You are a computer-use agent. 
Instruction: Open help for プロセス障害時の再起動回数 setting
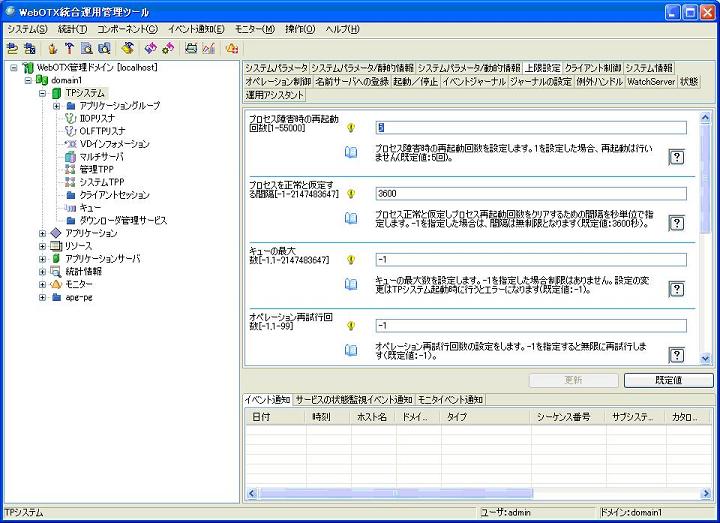tap(676, 157)
